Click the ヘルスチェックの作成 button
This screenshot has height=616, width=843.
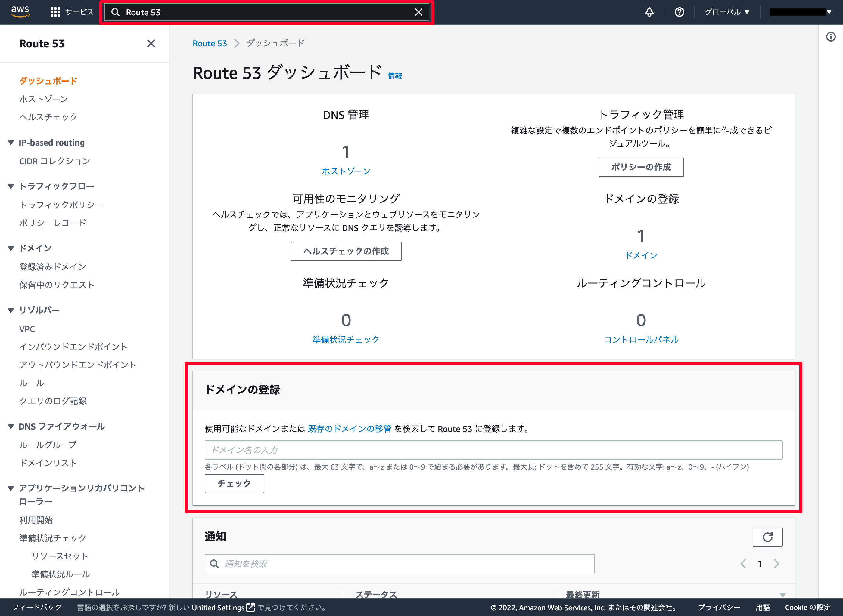tap(346, 251)
